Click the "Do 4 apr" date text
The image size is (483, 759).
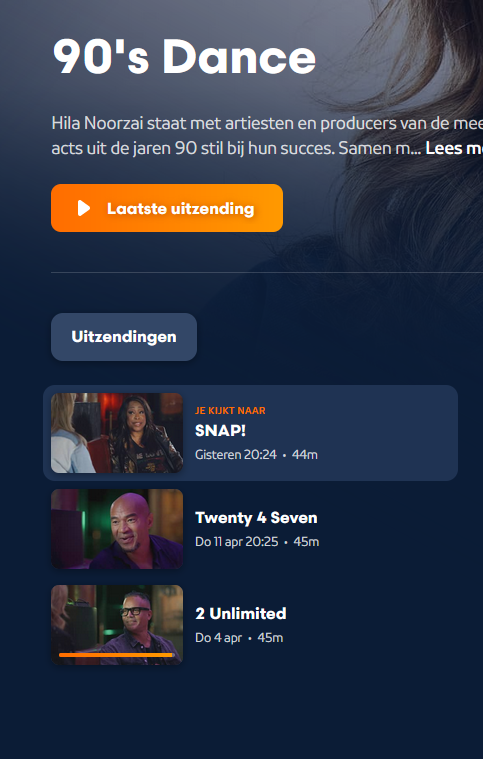[218, 638]
